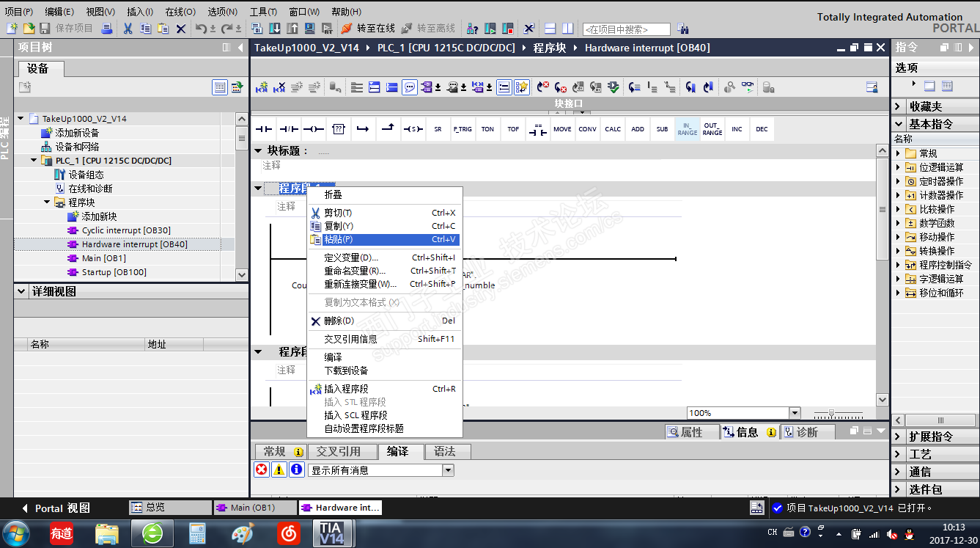Insert a normally open contact from favorites
This screenshot has height=548, width=980.
264,129
